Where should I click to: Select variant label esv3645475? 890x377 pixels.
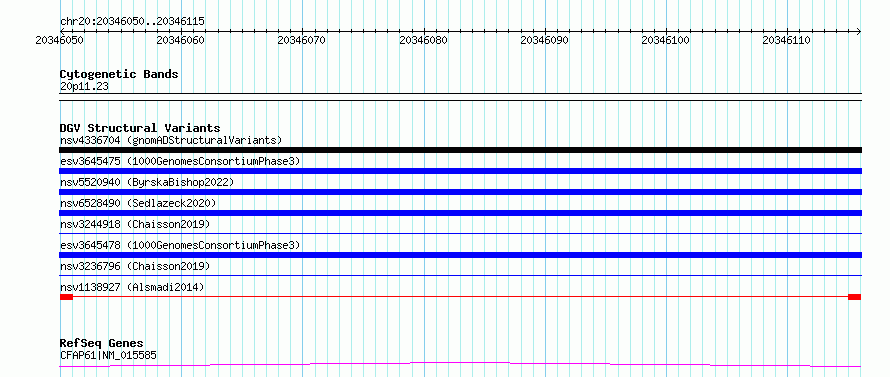coord(180,161)
